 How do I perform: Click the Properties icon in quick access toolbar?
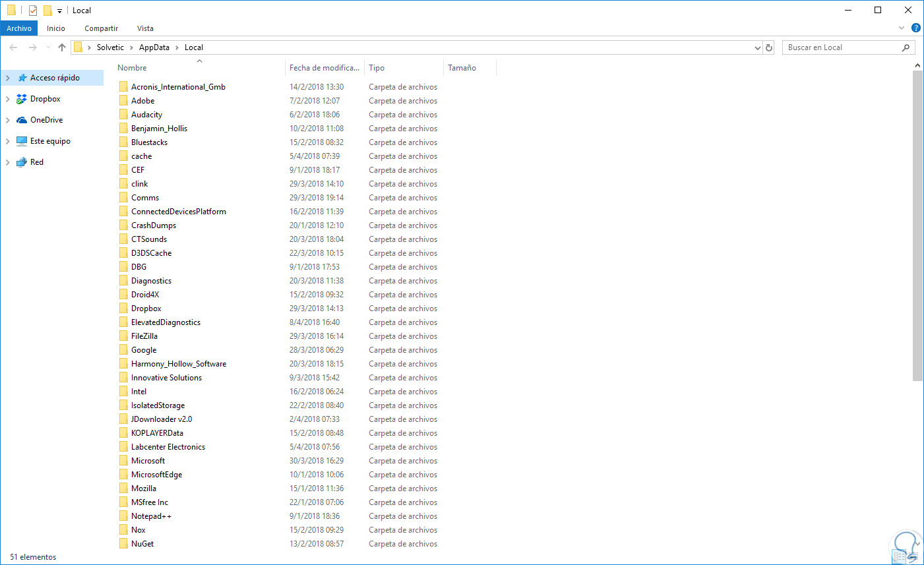point(33,11)
